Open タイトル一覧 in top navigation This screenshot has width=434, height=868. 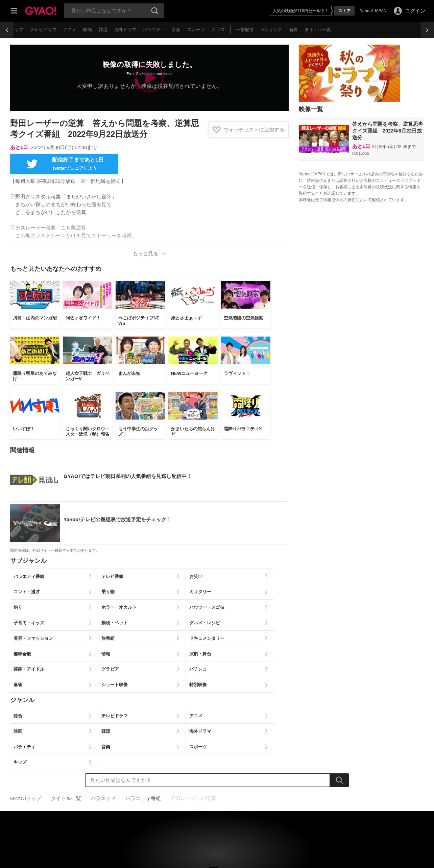(x=318, y=30)
